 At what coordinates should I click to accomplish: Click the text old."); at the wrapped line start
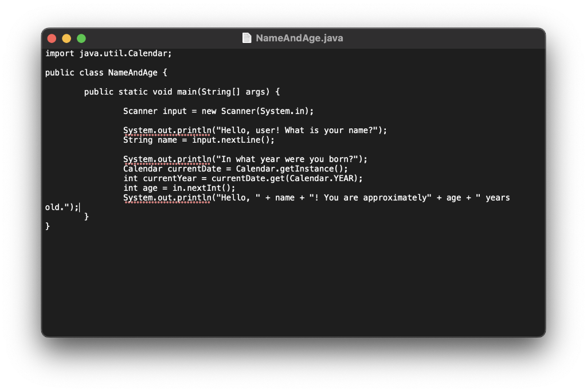(x=60, y=207)
